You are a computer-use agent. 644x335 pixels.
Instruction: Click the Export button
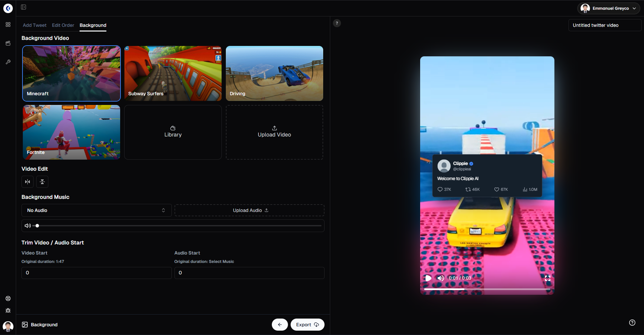click(x=307, y=325)
